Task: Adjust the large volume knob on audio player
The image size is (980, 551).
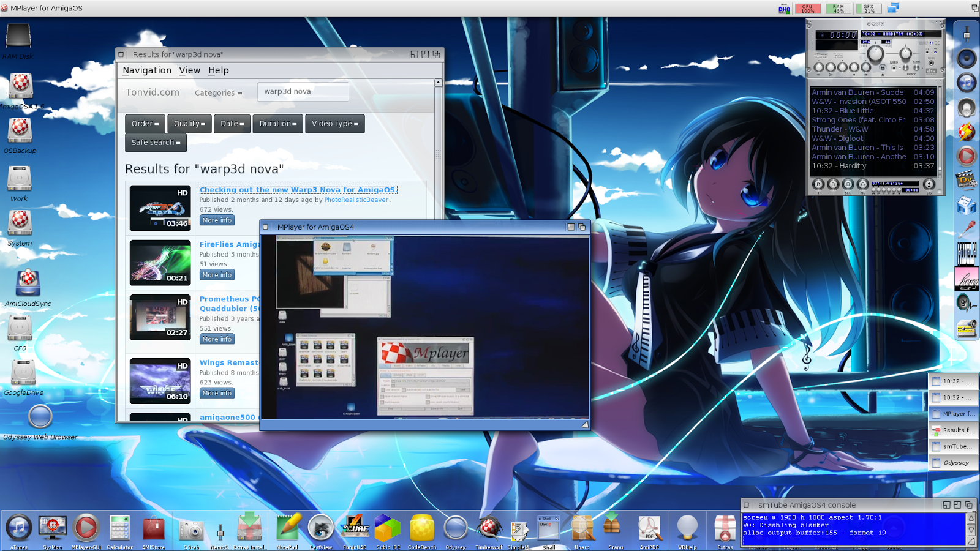Action: (875, 54)
